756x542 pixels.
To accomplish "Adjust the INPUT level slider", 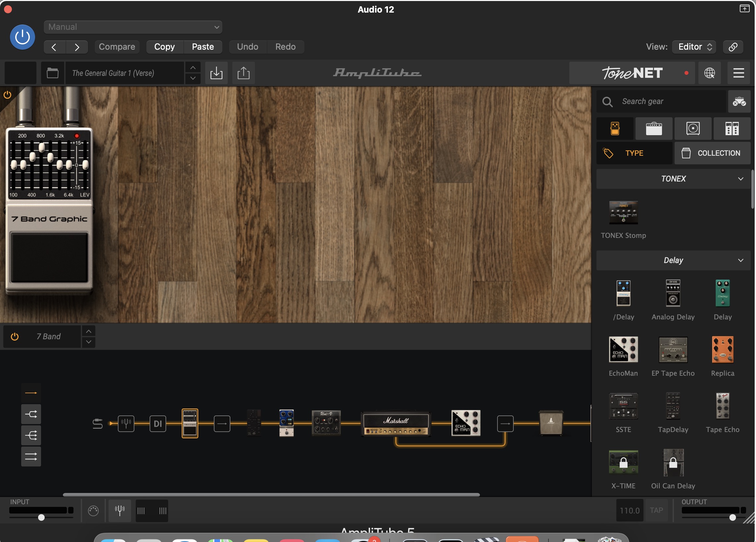I will [41, 518].
